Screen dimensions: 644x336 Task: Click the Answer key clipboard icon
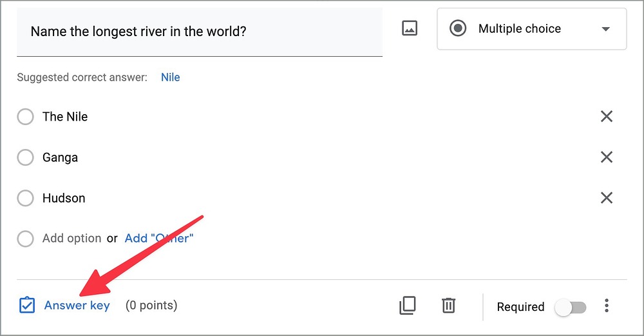point(27,305)
